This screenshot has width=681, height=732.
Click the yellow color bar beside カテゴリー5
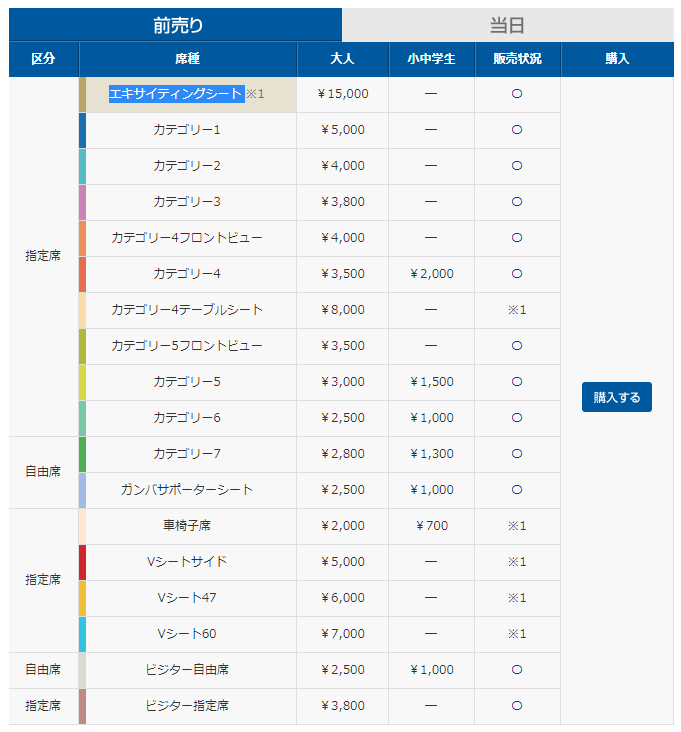82,382
